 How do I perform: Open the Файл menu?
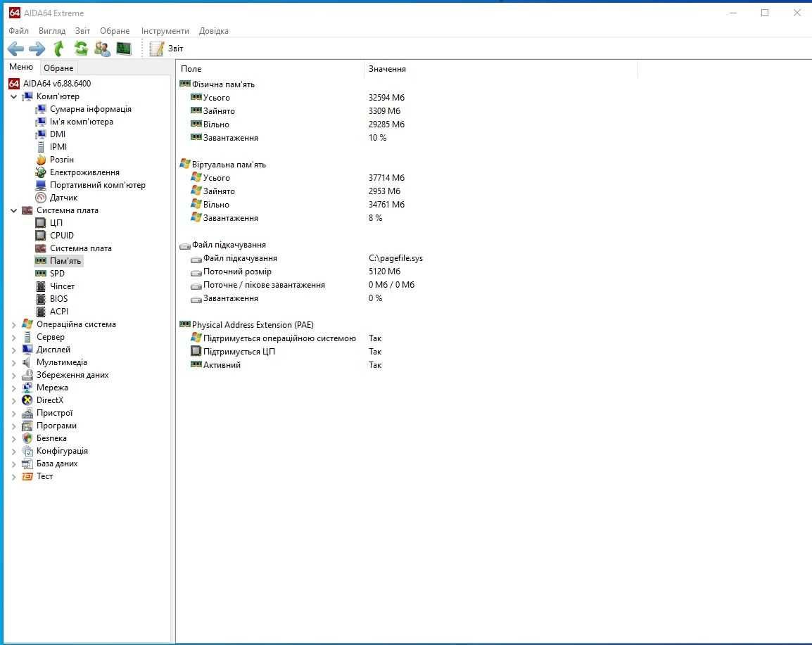point(18,31)
